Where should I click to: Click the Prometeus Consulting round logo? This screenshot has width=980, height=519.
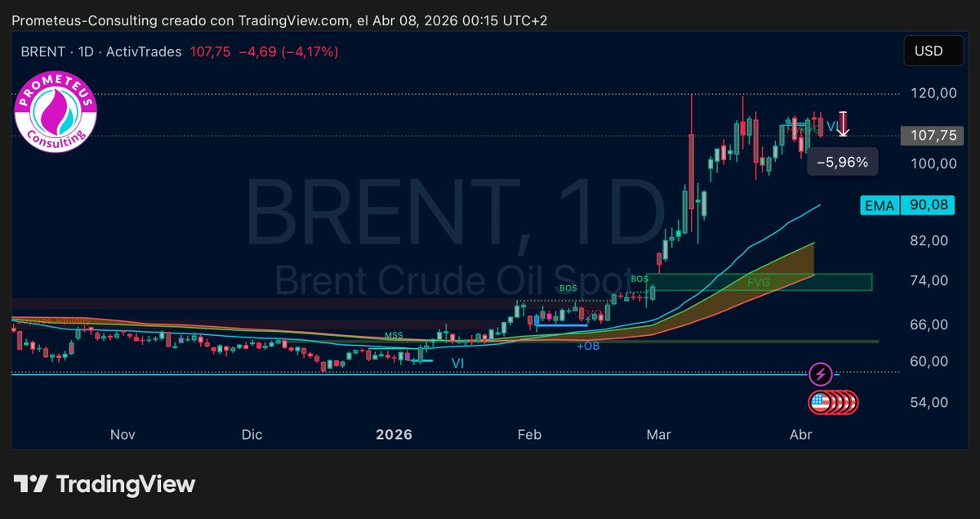point(56,113)
